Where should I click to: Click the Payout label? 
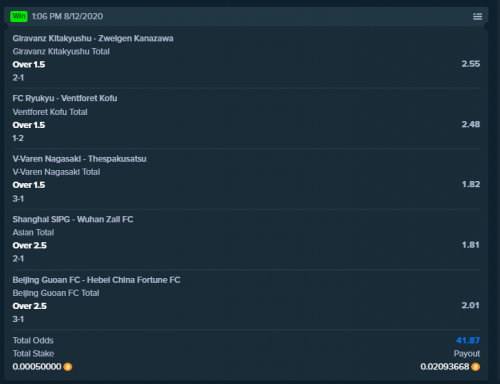[467, 354]
